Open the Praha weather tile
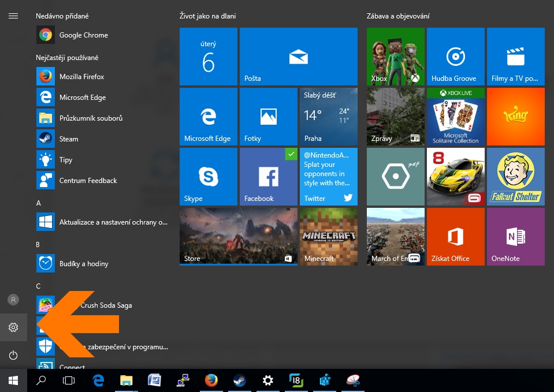Viewport: 554px width, 392px height. pos(328,117)
